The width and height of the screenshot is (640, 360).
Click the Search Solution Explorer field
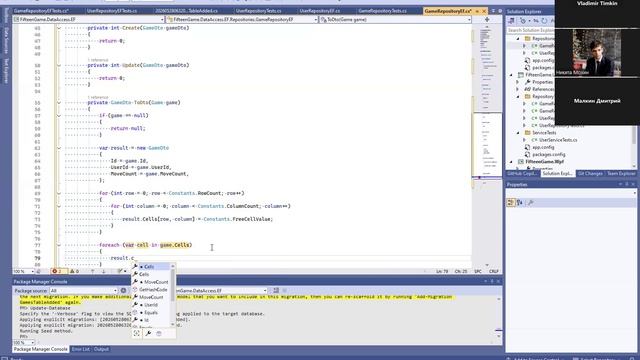(531, 30)
